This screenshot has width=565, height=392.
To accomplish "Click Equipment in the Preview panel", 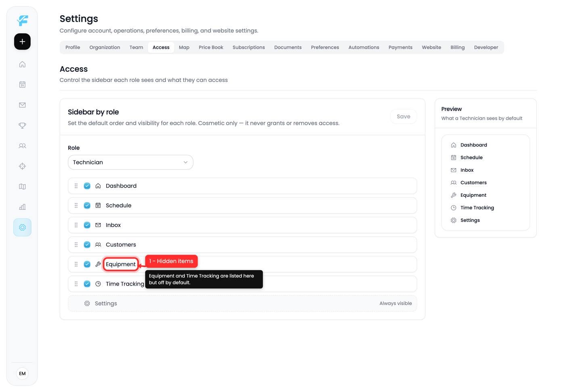I will pyautogui.click(x=473, y=195).
